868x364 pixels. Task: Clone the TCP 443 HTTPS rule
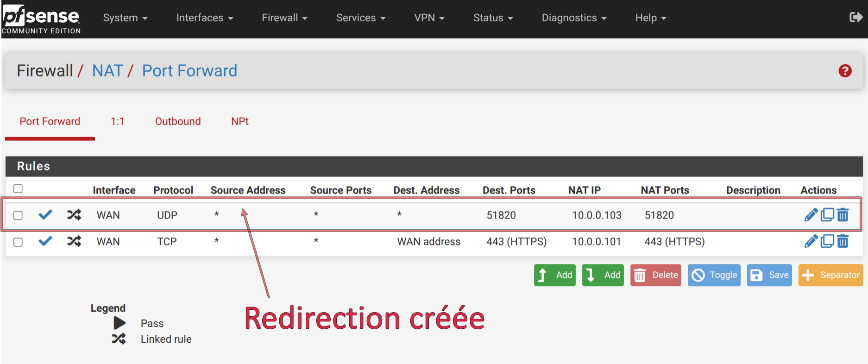827,241
